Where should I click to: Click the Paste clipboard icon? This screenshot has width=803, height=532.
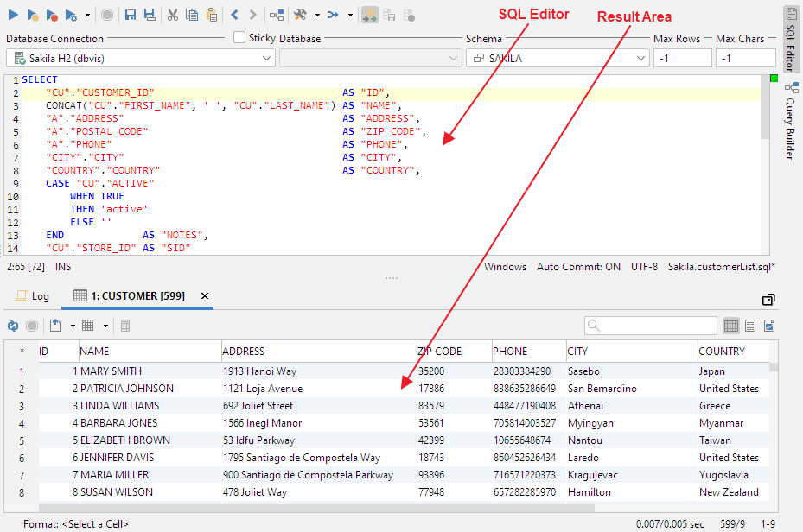click(x=212, y=15)
